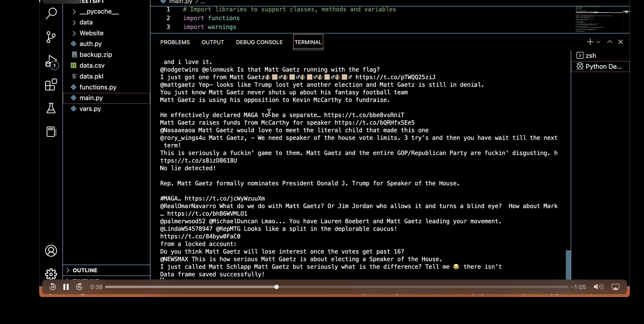Open the Accounts menu icon
Image resolution: width=644 pixels, height=324 pixels.
click(x=51, y=250)
